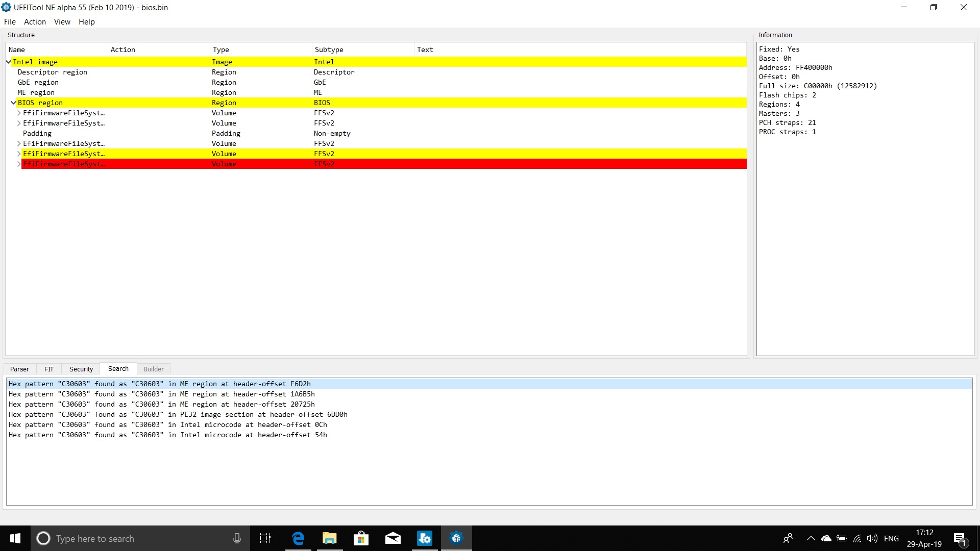This screenshot has height=551, width=980.
Task: Click the OneDrive cloud tray icon
Action: [826, 538]
